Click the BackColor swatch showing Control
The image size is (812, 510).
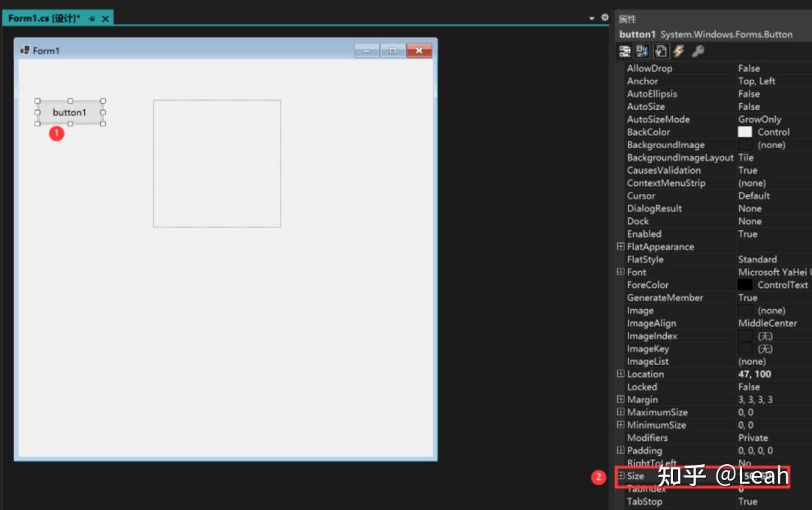[745, 132]
